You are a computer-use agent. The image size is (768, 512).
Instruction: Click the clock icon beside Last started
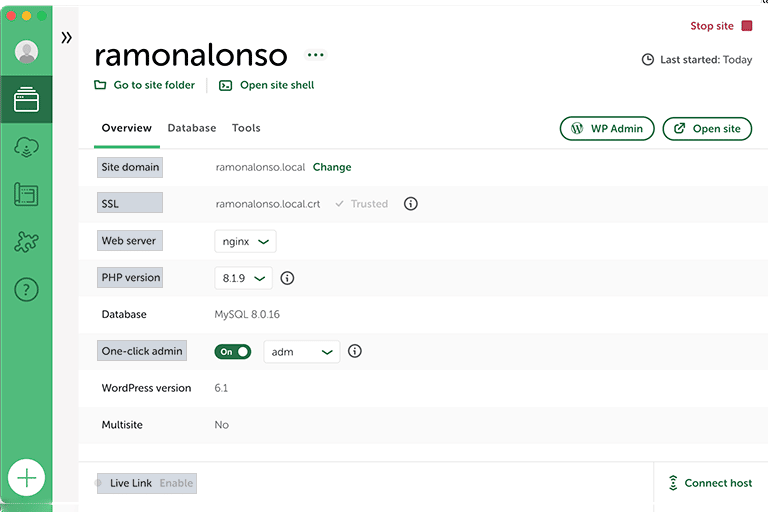tap(648, 60)
